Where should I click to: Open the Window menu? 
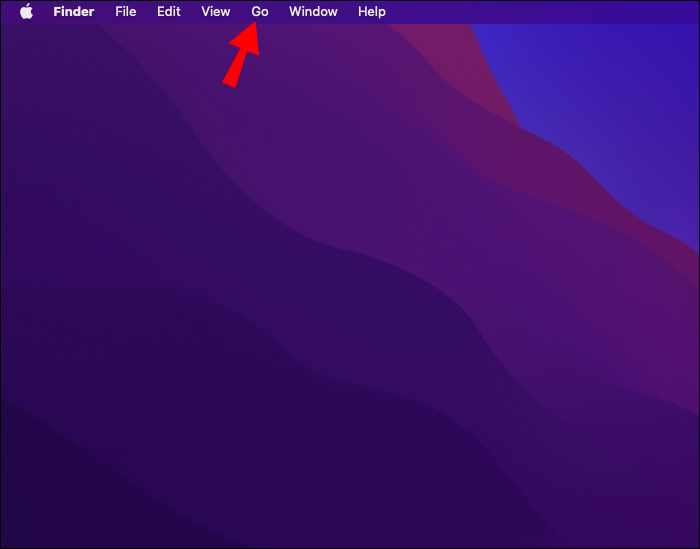tap(313, 12)
